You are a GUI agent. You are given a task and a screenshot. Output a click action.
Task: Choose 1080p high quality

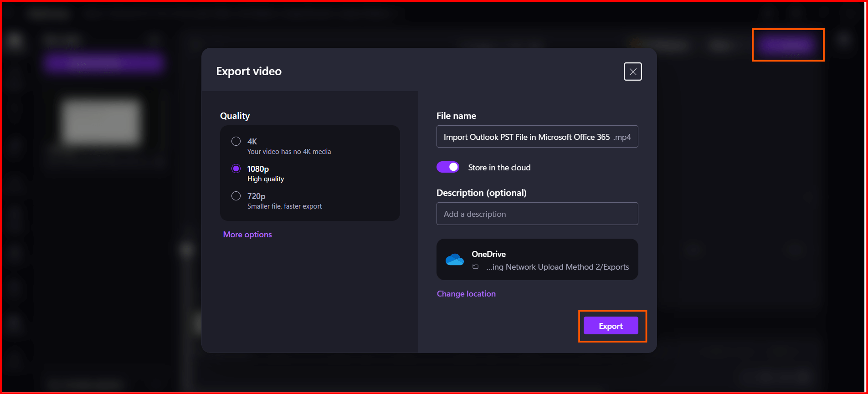(236, 169)
